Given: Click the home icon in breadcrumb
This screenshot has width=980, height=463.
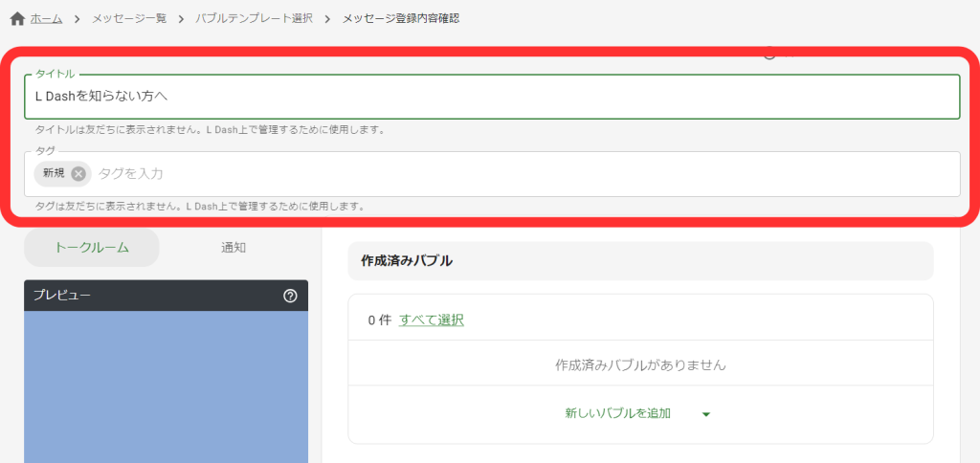Looking at the screenshot, I should point(17,19).
